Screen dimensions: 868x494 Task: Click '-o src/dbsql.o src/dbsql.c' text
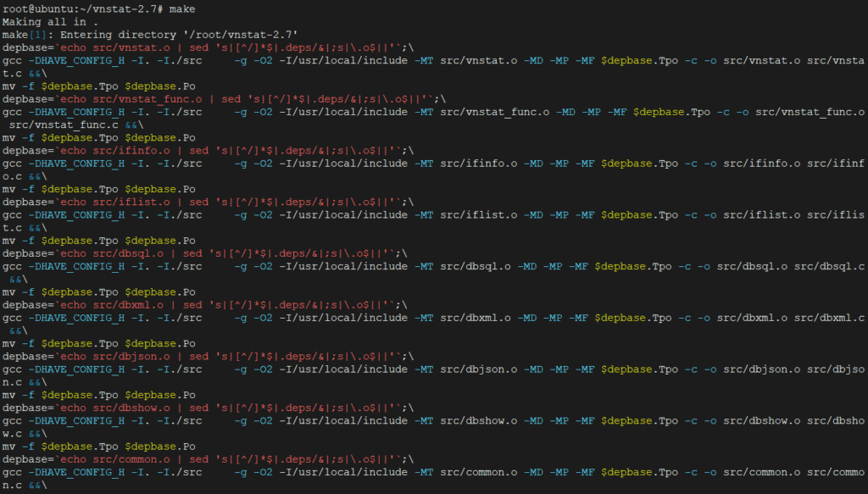tap(781, 267)
